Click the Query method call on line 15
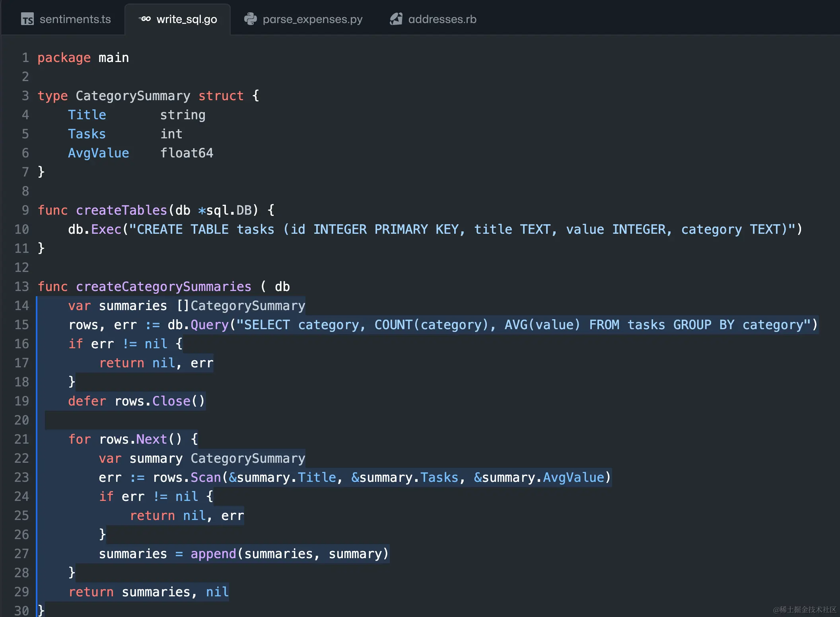 pyautogui.click(x=210, y=325)
